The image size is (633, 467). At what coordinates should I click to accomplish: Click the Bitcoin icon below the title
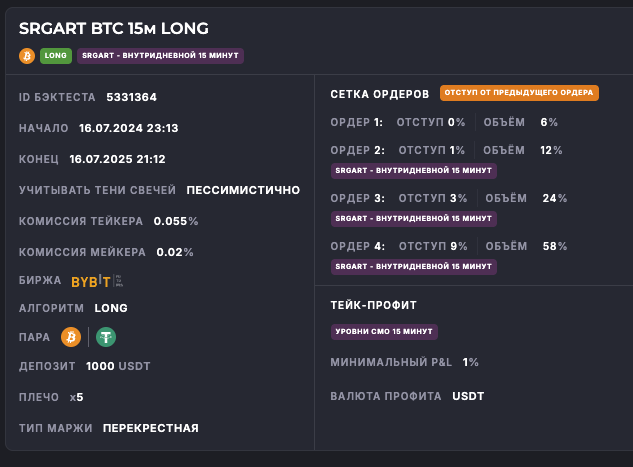tap(27, 56)
